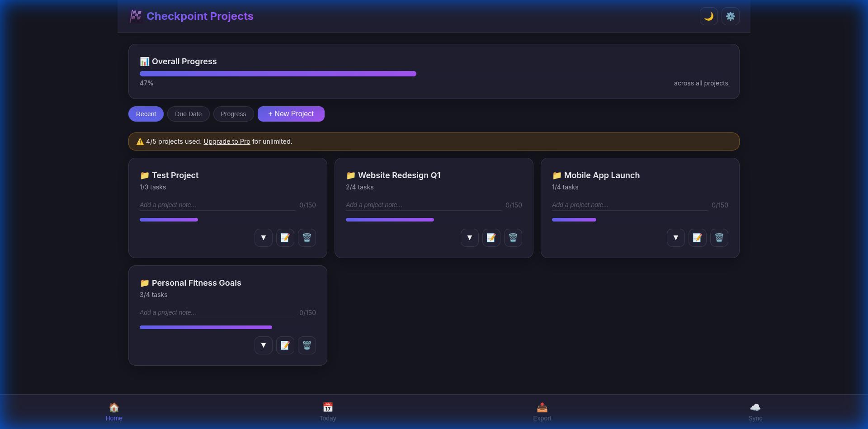Click the 'across all projects' label
The image size is (868, 429).
click(x=701, y=83)
